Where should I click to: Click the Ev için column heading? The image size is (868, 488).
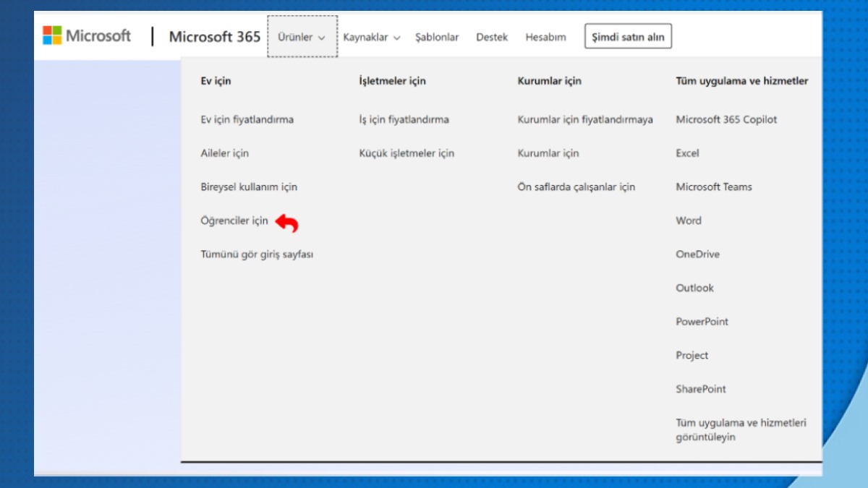coord(216,81)
